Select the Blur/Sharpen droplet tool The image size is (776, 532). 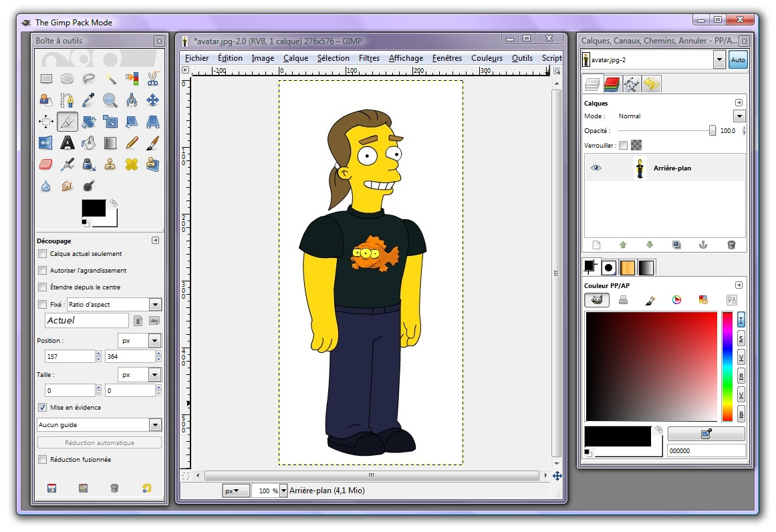pos(46,186)
